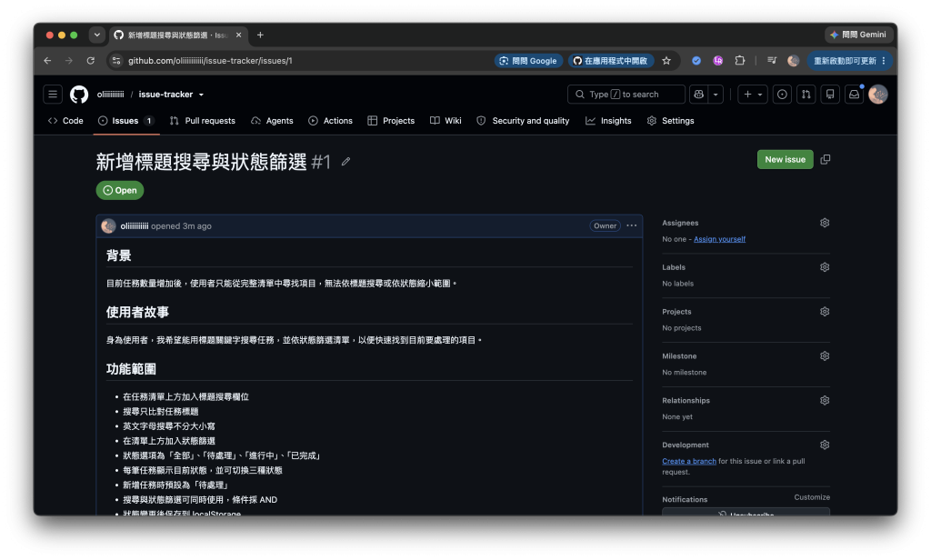
Task: Open Chrome's three-dot menu beside the update button
Action: coord(884,61)
